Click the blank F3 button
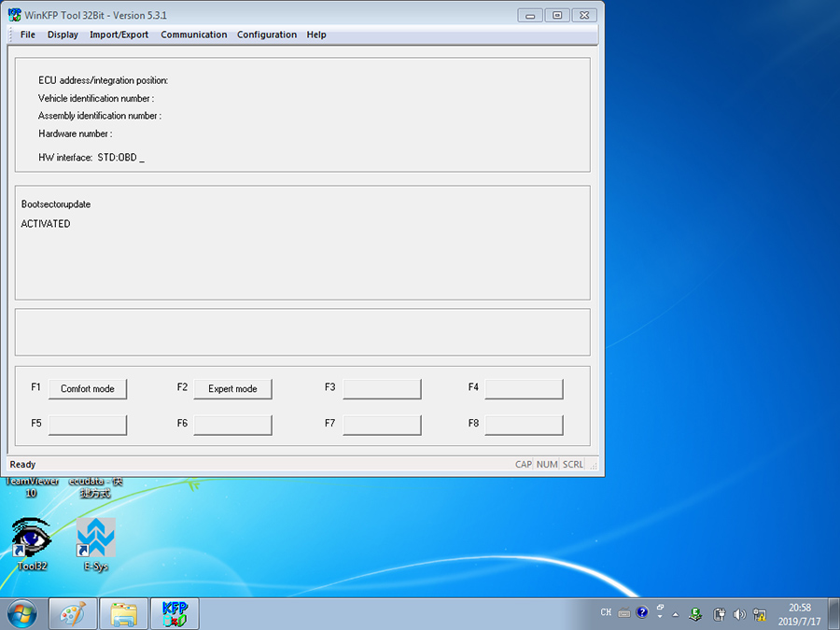840x630 pixels. coord(382,389)
